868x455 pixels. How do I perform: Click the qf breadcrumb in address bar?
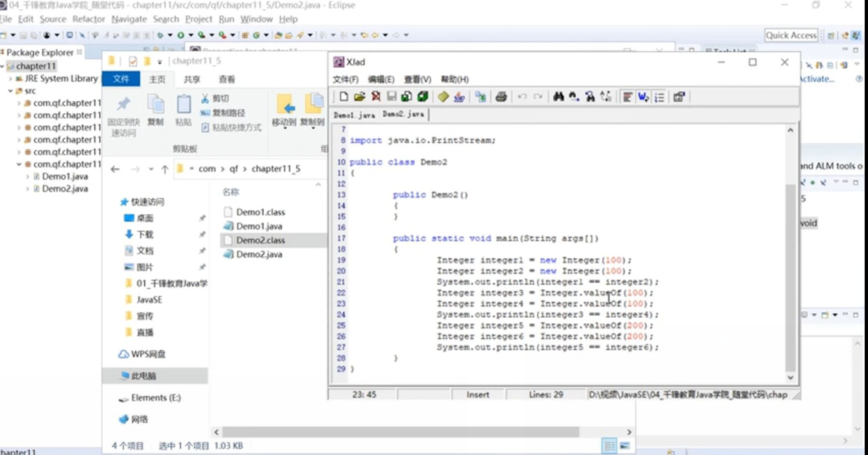click(x=233, y=169)
